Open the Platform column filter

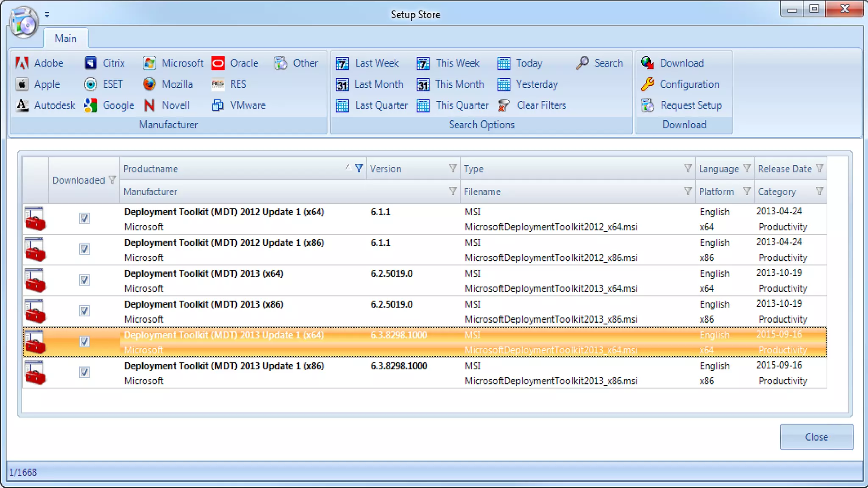coord(747,191)
